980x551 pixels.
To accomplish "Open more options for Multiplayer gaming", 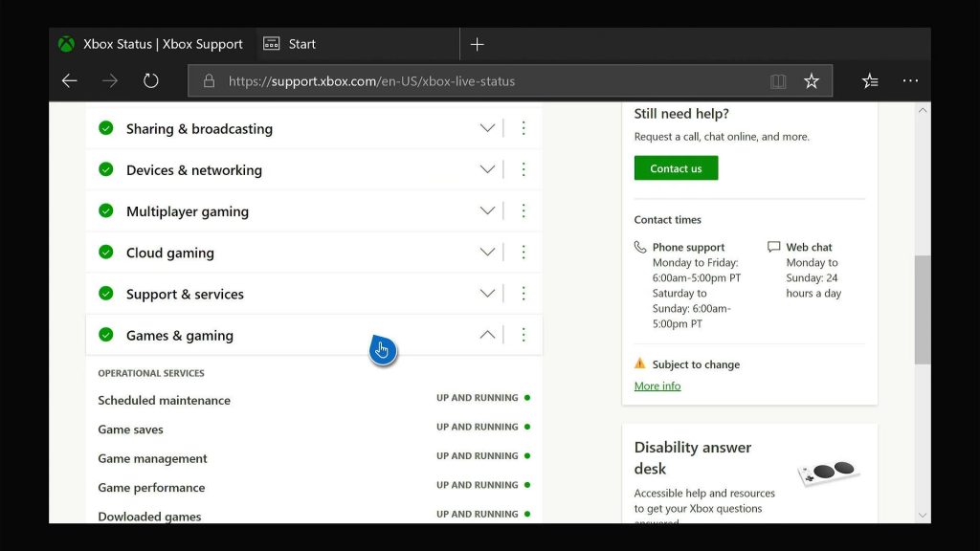I will point(523,210).
